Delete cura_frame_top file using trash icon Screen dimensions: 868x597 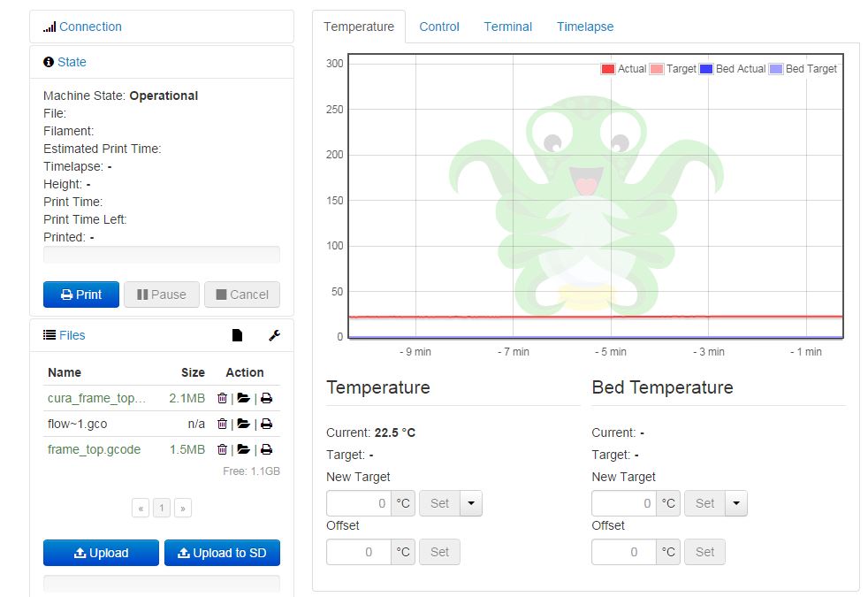point(222,398)
